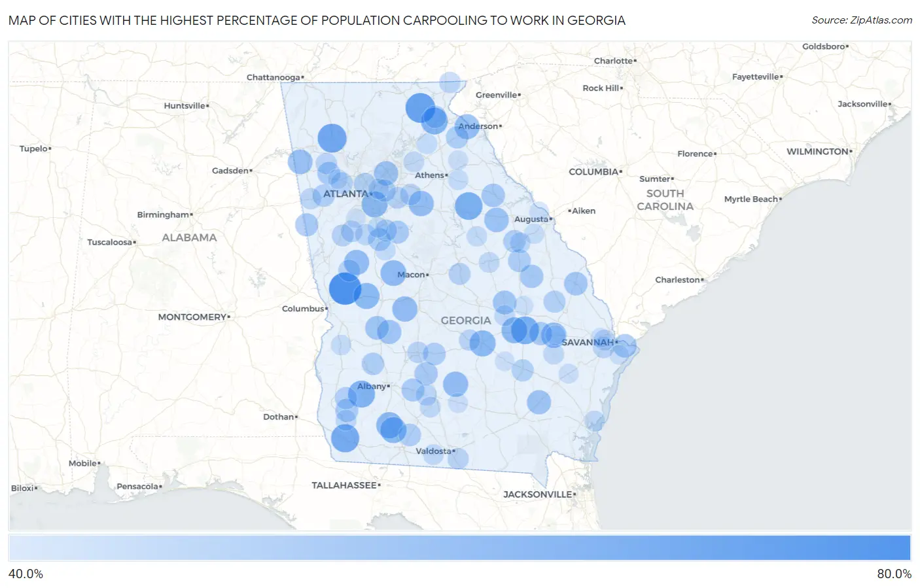Click the WILMINGTON city label
Screen dimensions: 920x588
pos(817,151)
